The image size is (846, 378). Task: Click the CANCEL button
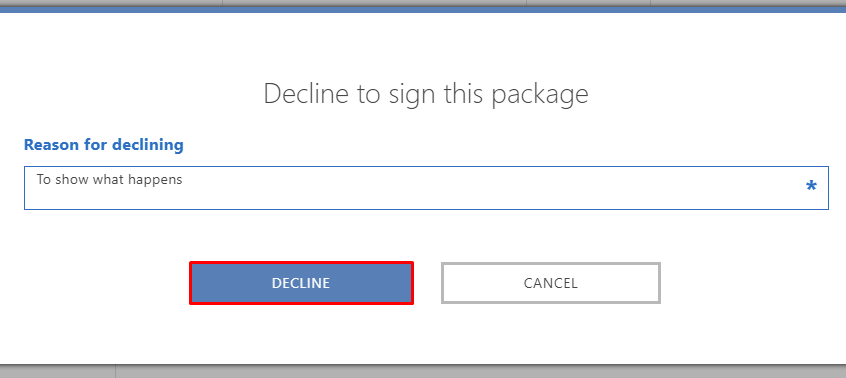tap(551, 283)
